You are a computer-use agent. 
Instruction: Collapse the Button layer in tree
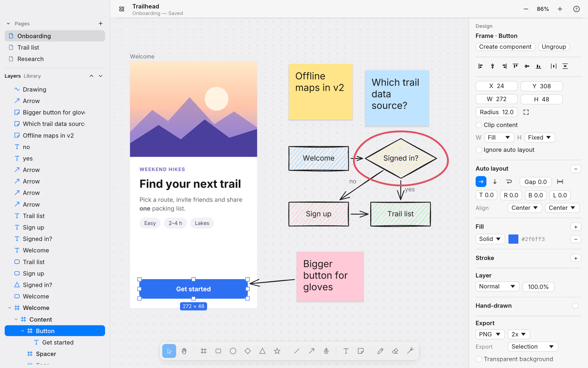[23, 331]
